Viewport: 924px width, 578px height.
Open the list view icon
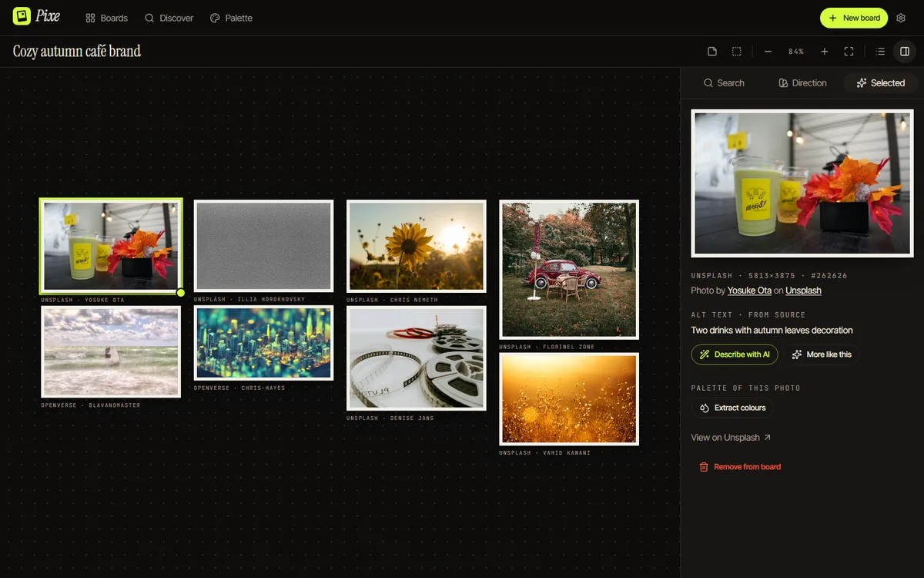click(x=880, y=52)
